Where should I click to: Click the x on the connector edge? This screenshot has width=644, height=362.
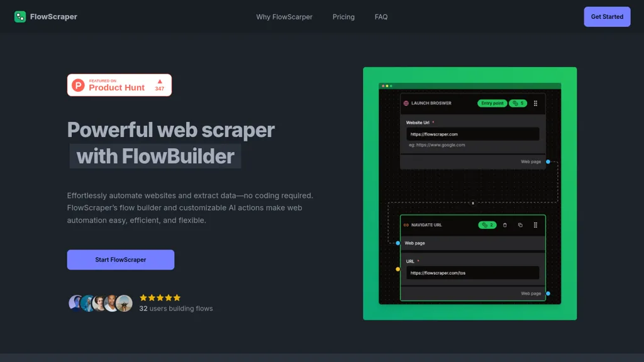473,203
